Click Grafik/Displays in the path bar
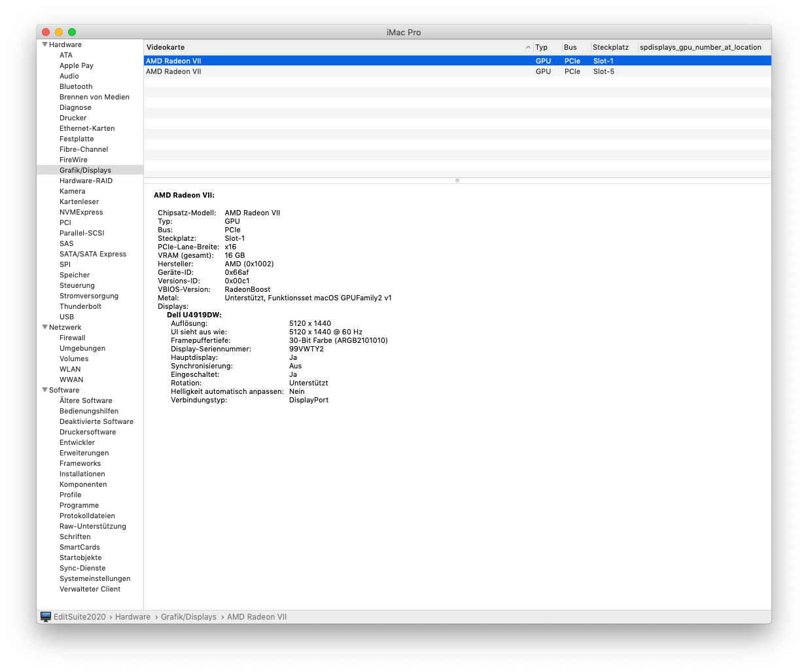The image size is (808, 672). pos(188,617)
